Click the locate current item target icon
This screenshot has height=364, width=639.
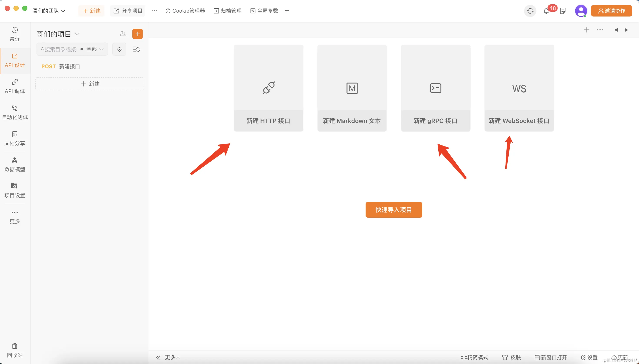(x=119, y=49)
